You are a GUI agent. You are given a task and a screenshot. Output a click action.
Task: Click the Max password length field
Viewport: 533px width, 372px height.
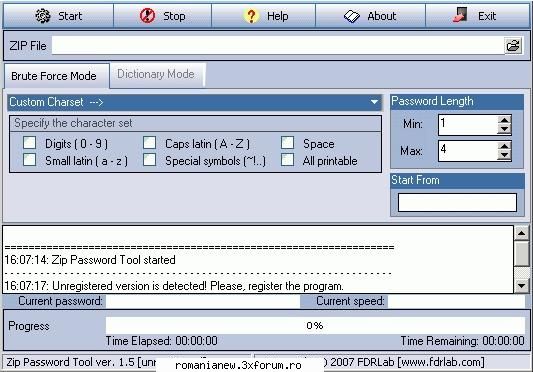pos(468,151)
